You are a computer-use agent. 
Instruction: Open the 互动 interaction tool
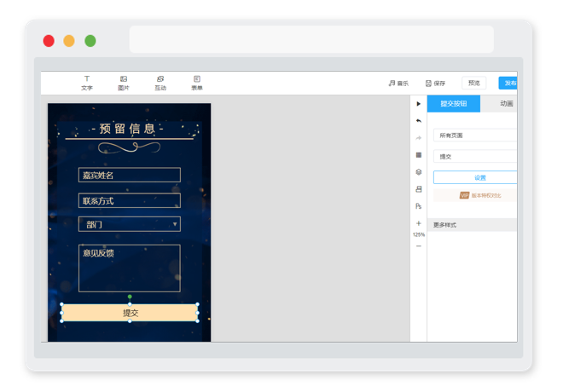[160, 83]
